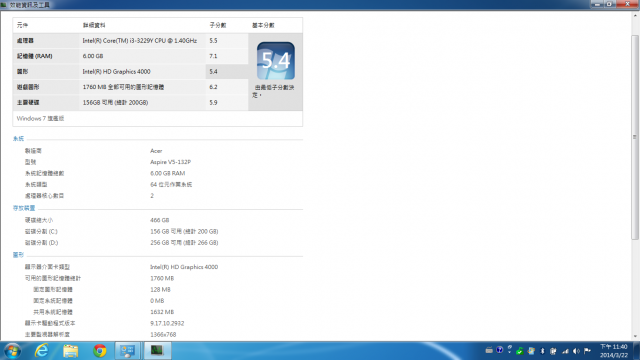The height and width of the screenshot is (360, 640).
Task: Click the scrollbar up arrow
Action: 635,16
